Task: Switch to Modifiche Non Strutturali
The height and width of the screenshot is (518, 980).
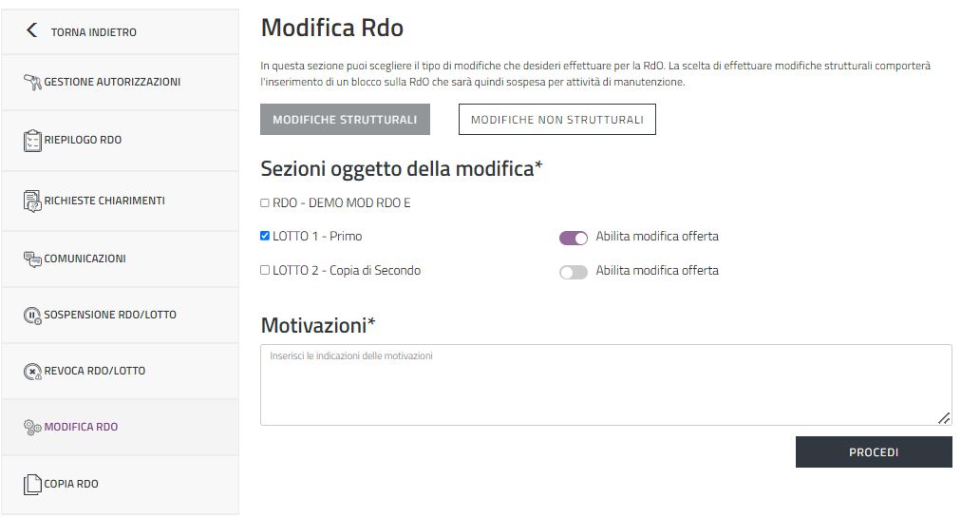Action: [556, 120]
